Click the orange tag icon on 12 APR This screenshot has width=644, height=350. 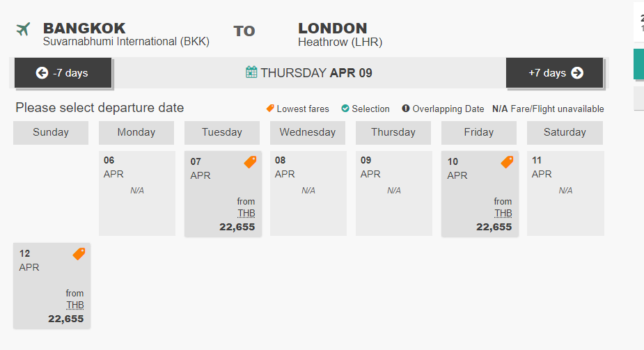tap(79, 254)
